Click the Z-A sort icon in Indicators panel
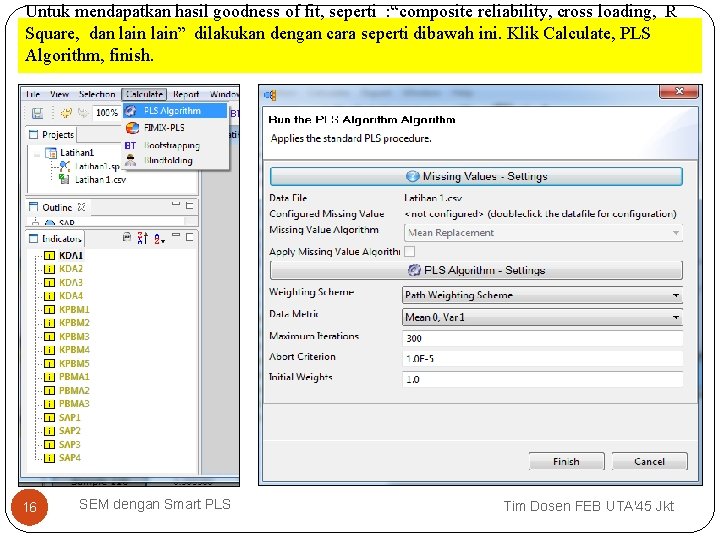Image resolution: width=720 pixels, height=540 pixels. click(x=142, y=238)
